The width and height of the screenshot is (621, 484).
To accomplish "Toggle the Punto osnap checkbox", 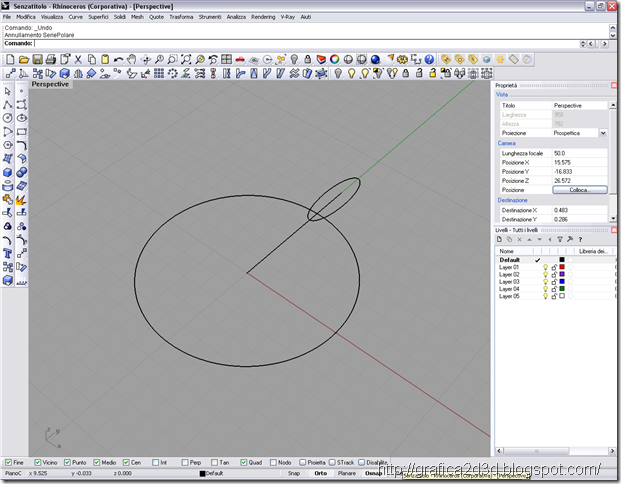I will coord(67,463).
